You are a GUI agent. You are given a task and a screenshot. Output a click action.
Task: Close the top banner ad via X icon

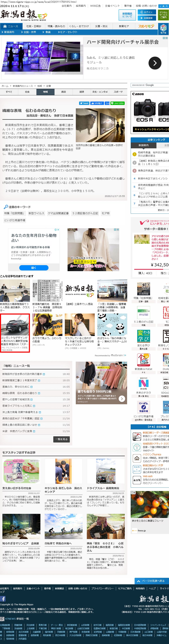166,38
